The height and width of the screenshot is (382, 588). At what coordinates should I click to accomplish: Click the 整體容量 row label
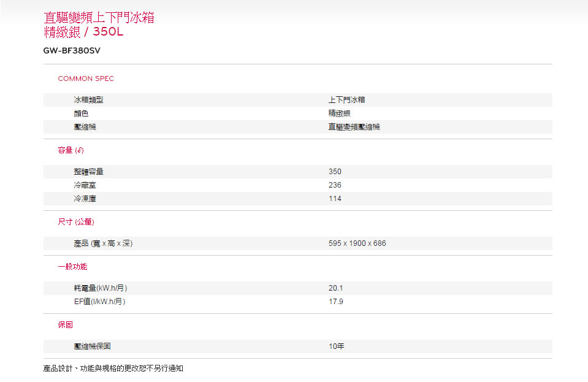[88, 171]
